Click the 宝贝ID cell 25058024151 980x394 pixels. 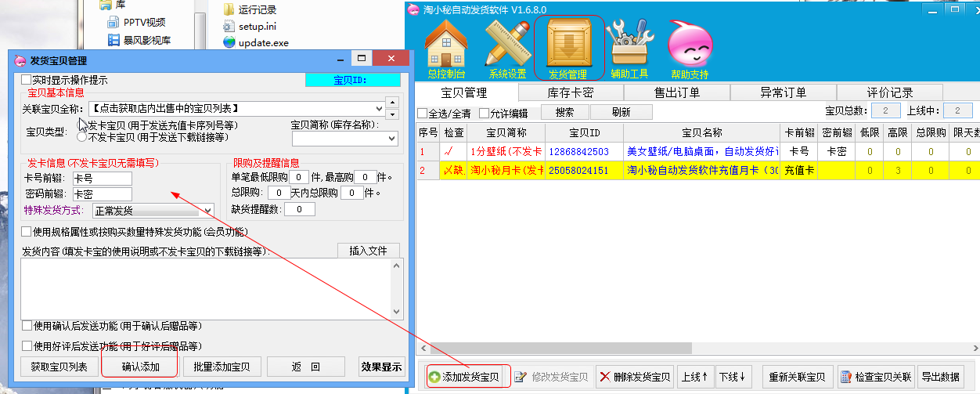click(584, 170)
